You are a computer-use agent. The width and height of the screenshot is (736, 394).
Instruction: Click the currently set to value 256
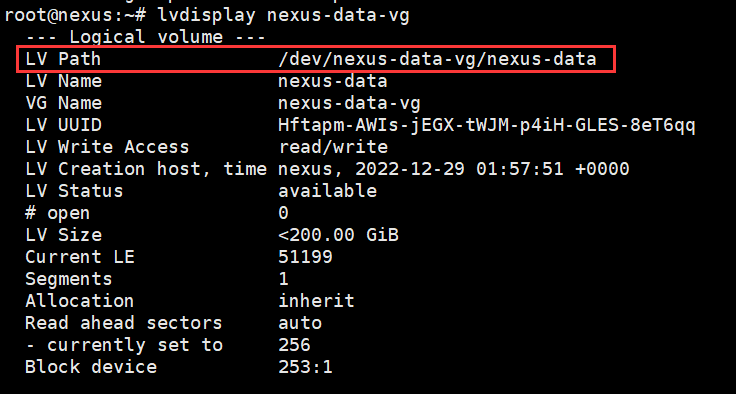295,345
